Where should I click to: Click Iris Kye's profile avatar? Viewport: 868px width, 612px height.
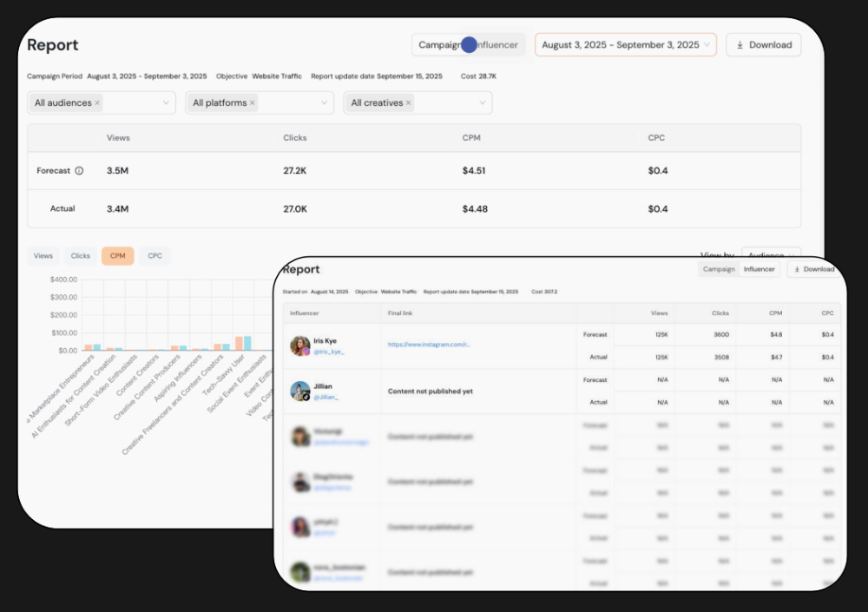[x=300, y=345]
